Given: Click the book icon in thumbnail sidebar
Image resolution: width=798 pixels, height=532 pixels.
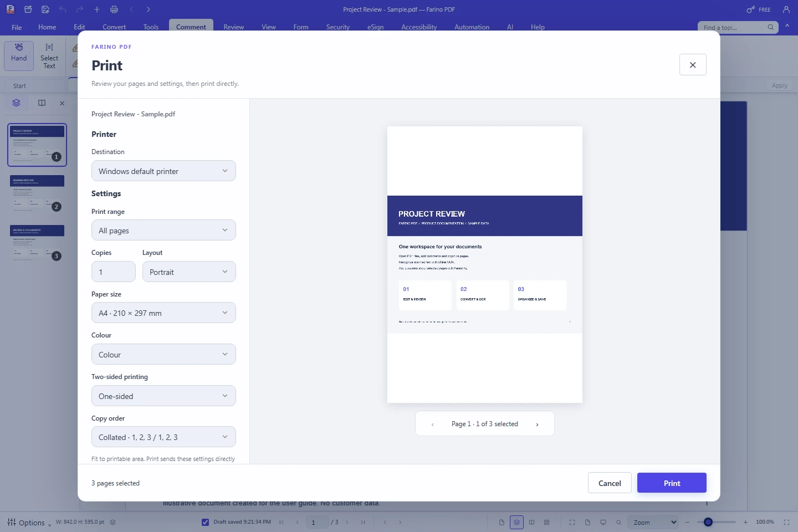Looking at the screenshot, I should 42,103.
